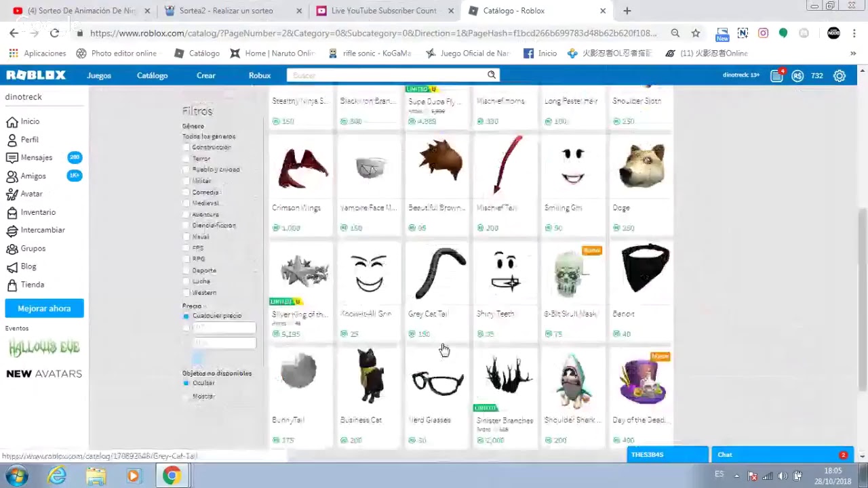Check the Naval genre filter
Viewport: 868px width, 488px height.
(x=186, y=237)
